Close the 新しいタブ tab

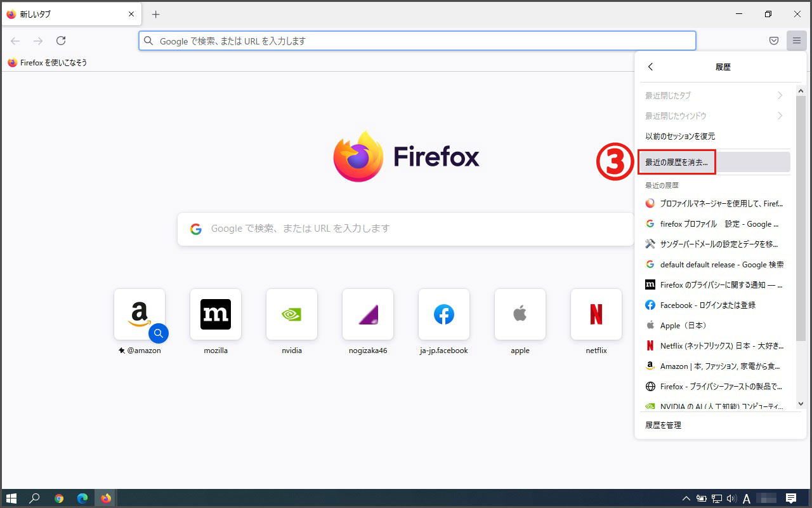point(131,14)
